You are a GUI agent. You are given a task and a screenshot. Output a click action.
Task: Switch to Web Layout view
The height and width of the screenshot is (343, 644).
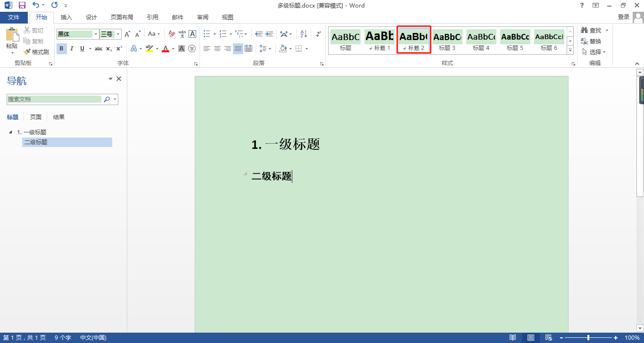pos(548,338)
